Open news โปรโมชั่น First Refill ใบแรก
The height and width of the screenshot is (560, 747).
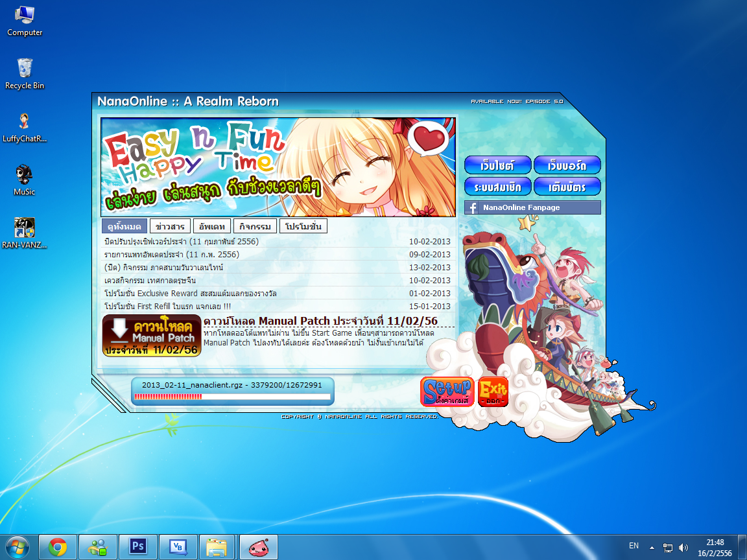tap(168, 306)
